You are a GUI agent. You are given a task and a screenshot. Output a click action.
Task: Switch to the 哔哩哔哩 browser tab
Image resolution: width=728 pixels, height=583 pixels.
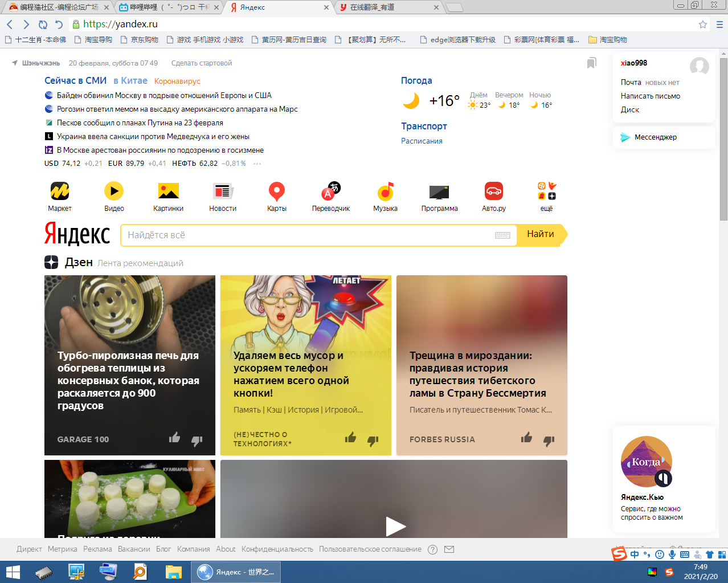(x=169, y=7)
